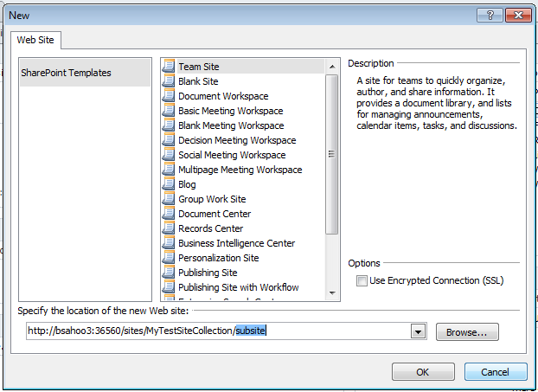
Task: Click the Multipage Meeting Workspace icon
Action: pyautogui.click(x=169, y=170)
